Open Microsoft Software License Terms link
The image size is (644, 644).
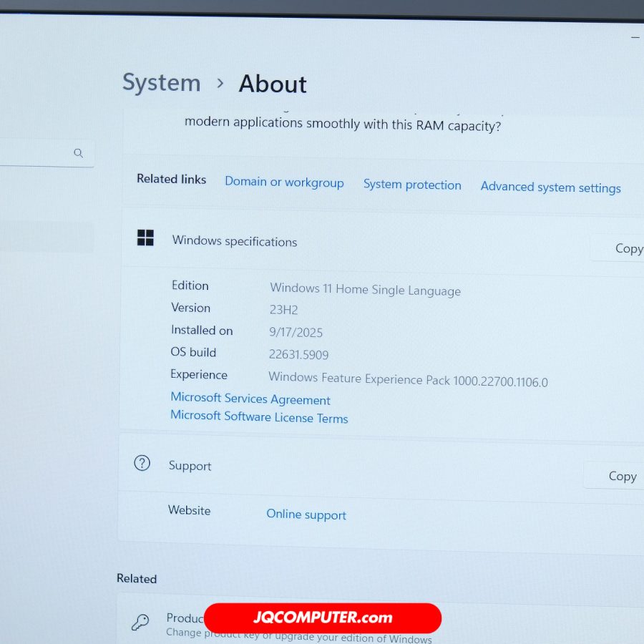(x=259, y=417)
